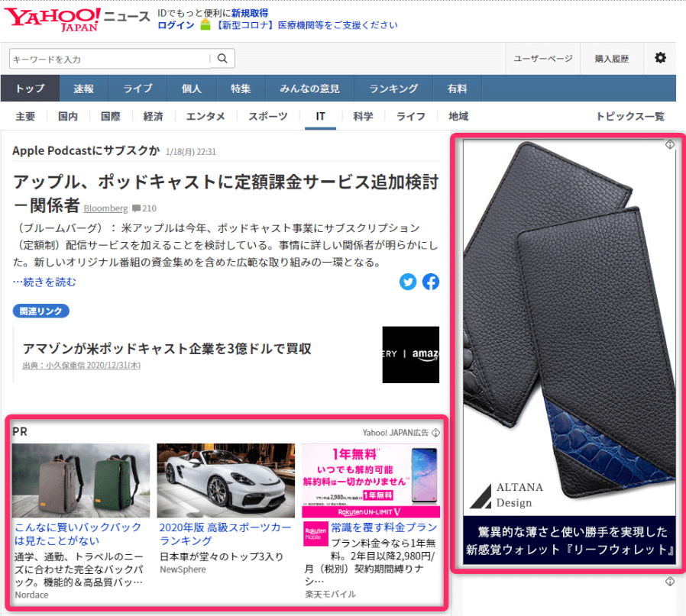Open the 国内 news category

[68, 116]
